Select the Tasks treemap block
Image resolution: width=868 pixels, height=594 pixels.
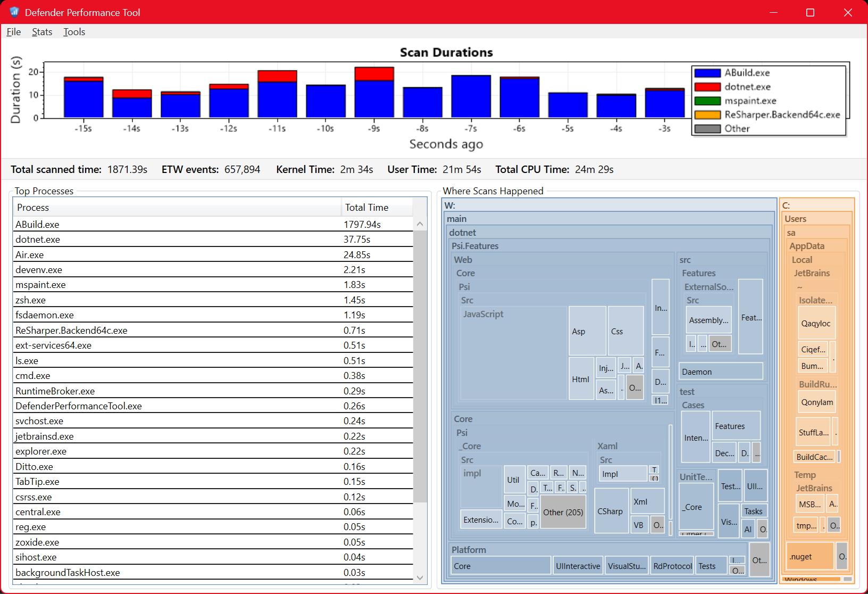coord(754,511)
